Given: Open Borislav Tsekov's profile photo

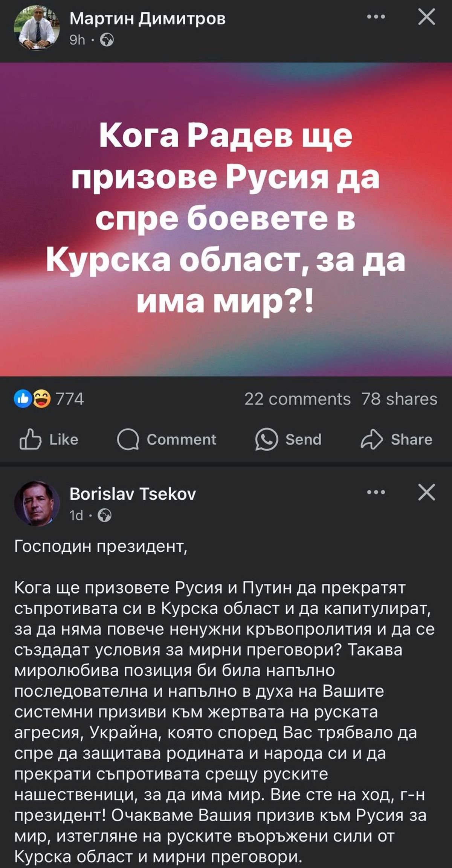Looking at the screenshot, I should pyautogui.click(x=37, y=503).
